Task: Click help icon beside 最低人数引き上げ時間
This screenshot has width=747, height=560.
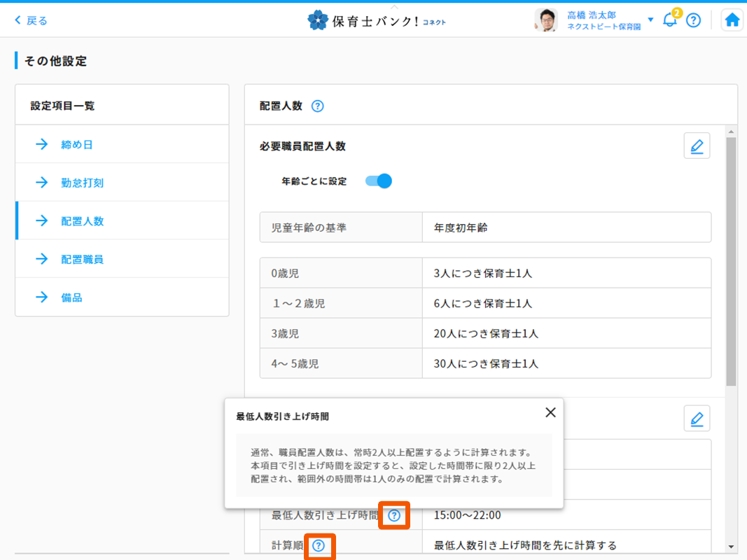Action: 394,516
